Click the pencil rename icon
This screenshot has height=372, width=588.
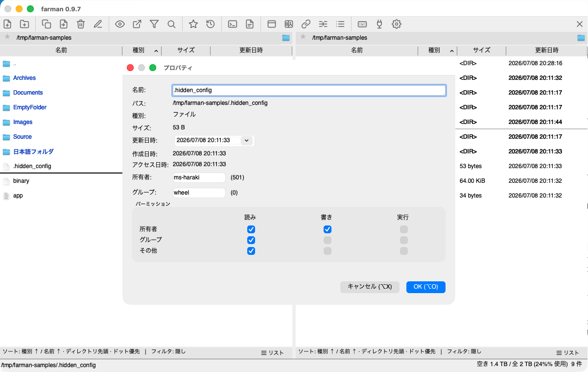(98, 24)
